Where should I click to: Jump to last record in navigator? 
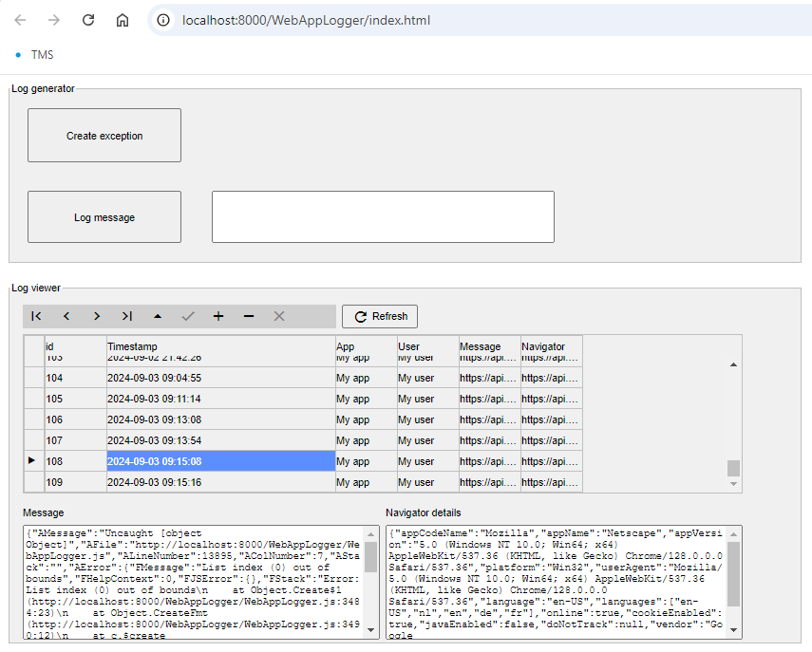[x=127, y=316]
